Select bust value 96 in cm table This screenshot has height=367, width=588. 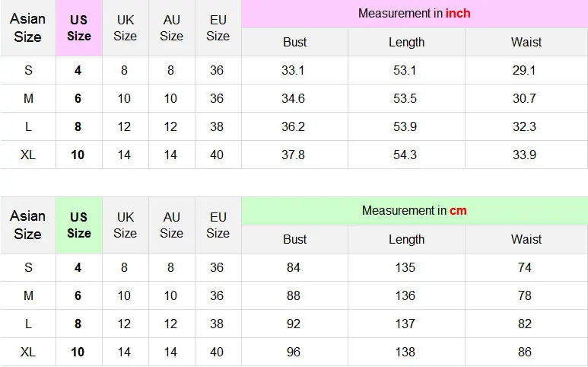(x=294, y=352)
